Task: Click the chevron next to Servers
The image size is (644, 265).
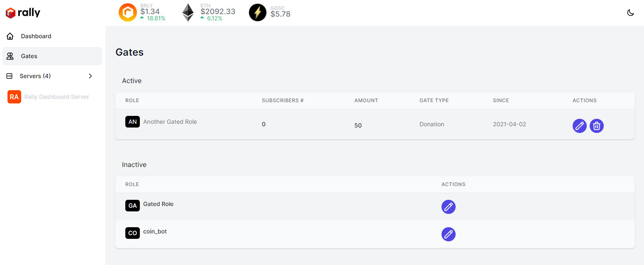Action: click(x=90, y=76)
